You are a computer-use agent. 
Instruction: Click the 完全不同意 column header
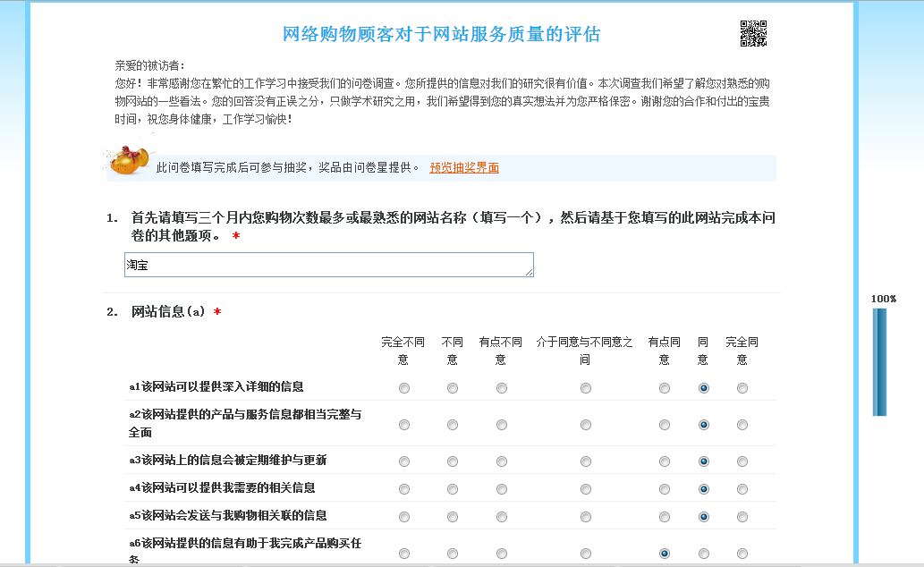(x=403, y=351)
